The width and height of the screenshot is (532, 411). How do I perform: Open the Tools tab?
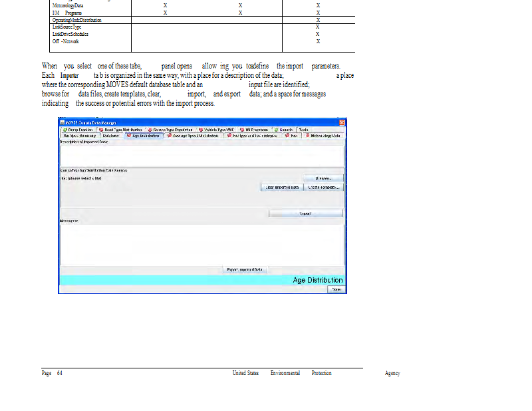coord(303,130)
